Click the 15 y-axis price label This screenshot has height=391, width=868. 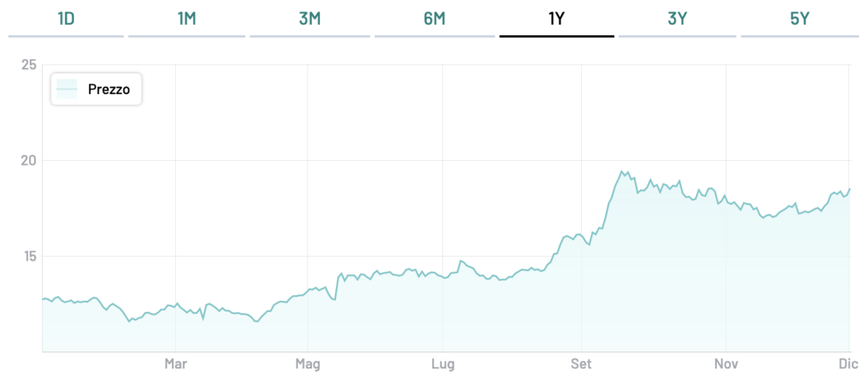point(29,257)
